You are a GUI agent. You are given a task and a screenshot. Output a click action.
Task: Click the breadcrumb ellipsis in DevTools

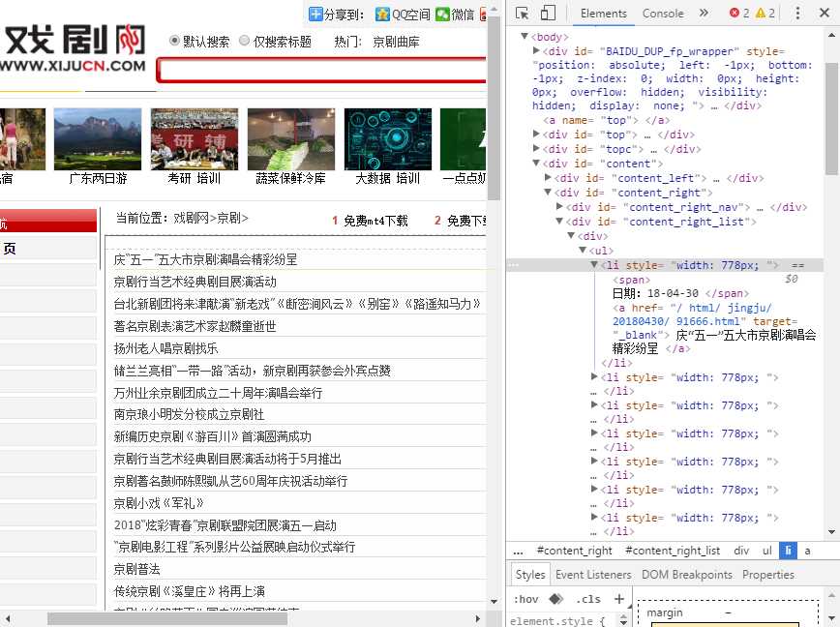518,551
